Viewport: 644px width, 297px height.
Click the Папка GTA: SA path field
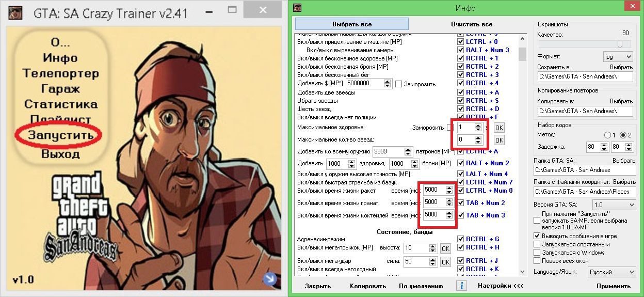[x=585, y=170]
